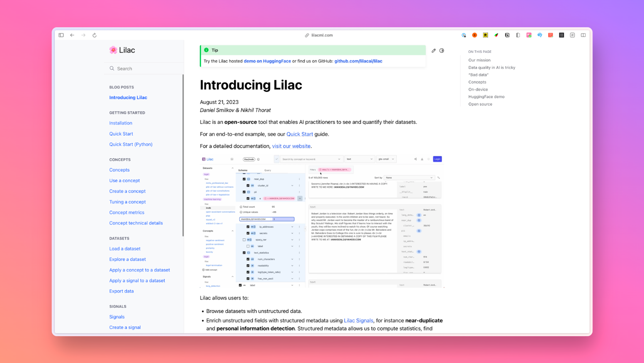Open the Concepts sidebar page
The width and height of the screenshot is (644, 363).
119,170
